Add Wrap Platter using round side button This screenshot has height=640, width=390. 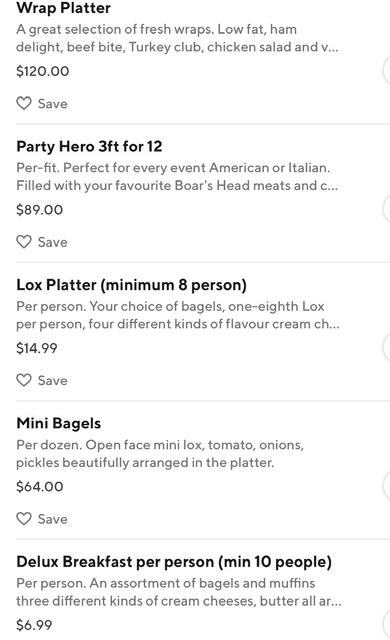pos(387,71)
